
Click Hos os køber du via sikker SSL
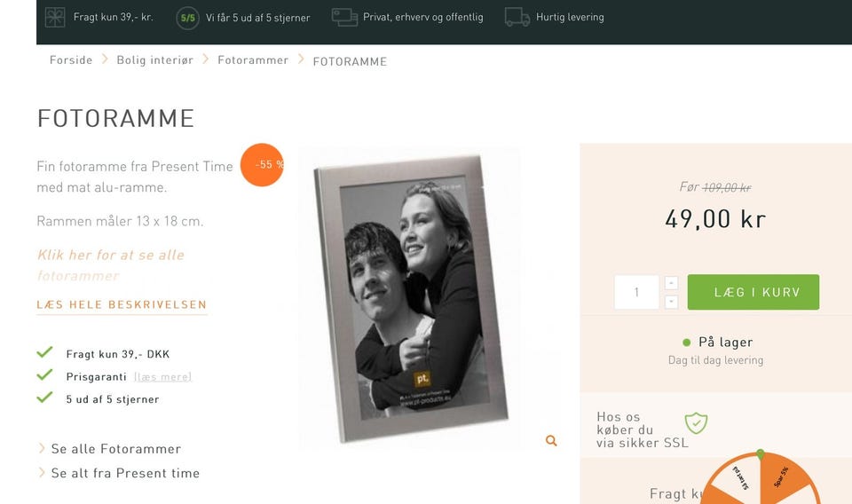[x=642, y=429]
